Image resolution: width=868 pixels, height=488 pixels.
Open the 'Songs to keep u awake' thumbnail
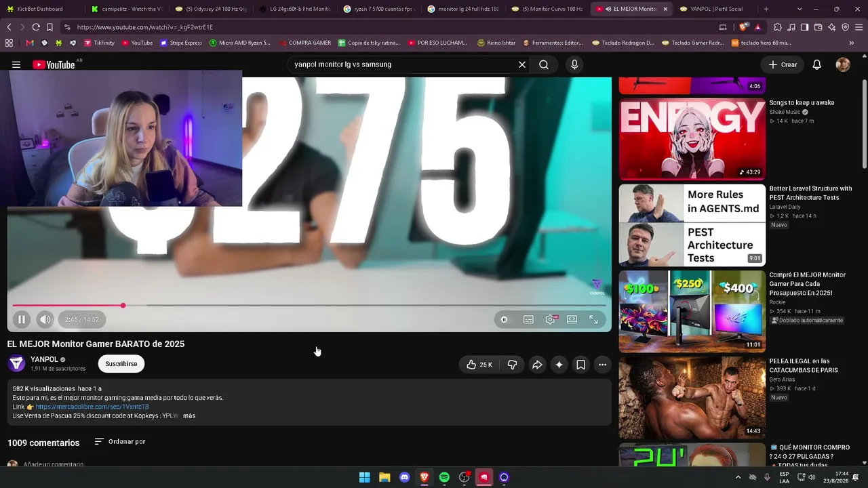point(692,139)
